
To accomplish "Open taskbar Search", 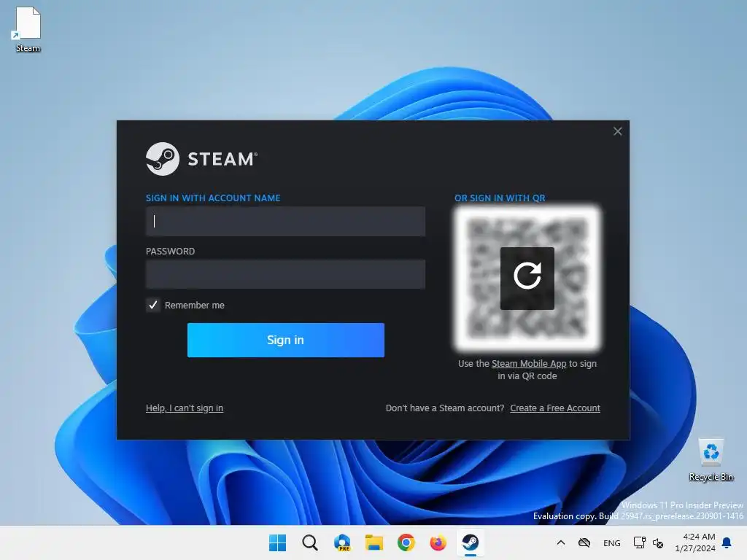I will [309, 542].
